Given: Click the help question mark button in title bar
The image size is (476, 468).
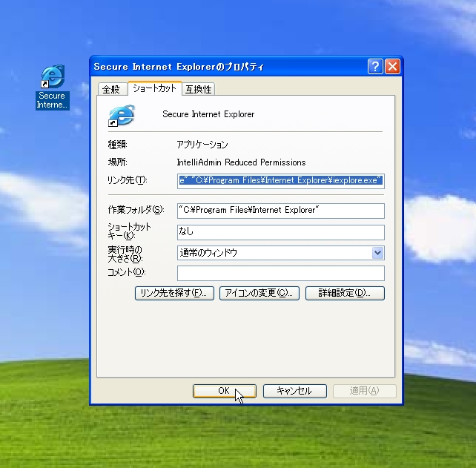Looking at the screenshot, I should tap(375, 66).
